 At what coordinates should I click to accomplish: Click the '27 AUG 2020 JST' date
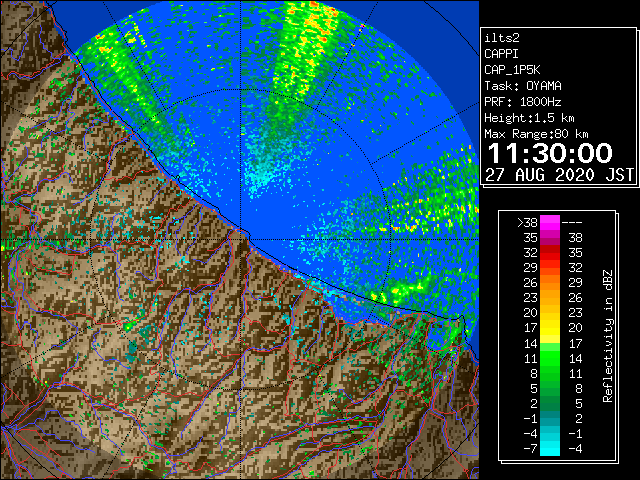(x=559, y=175)
